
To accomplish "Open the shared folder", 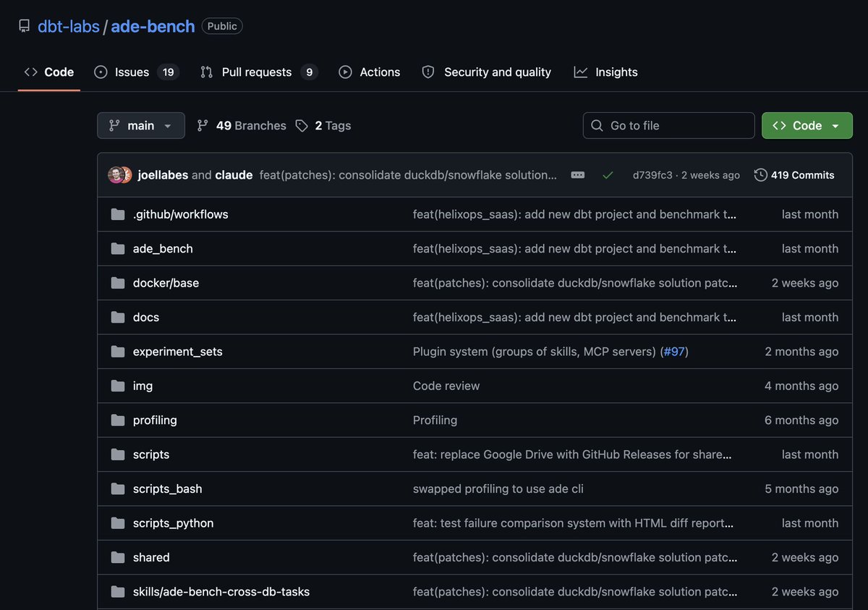I will click(x=151, y=558).
